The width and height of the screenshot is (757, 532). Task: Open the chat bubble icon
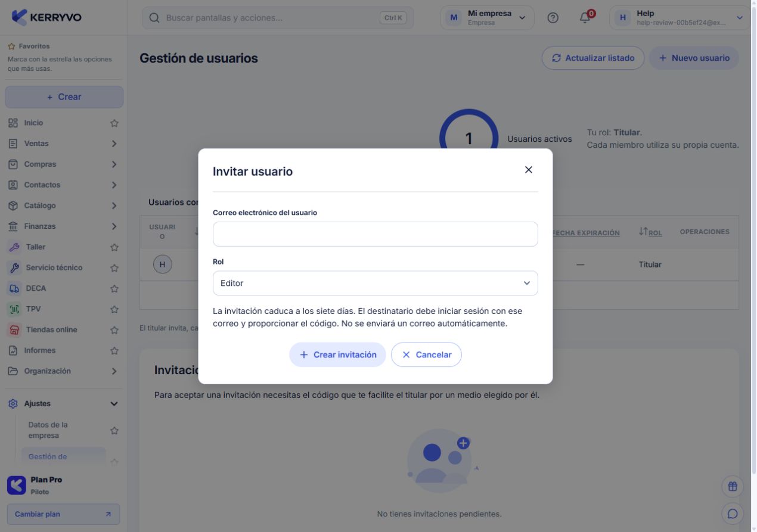coord(733,514)
